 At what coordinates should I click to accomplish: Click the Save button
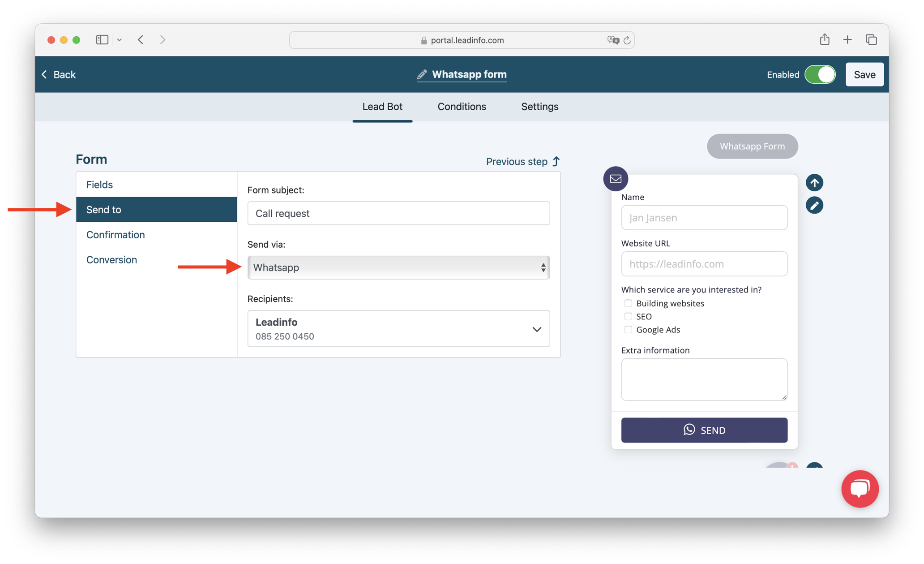[x=864, y=74]
